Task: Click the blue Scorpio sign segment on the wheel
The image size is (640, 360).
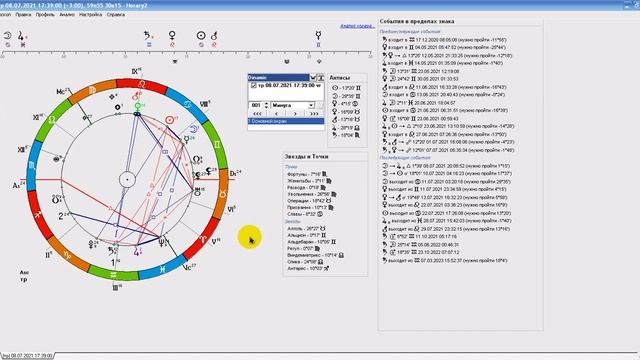Action: coord(32,165)
